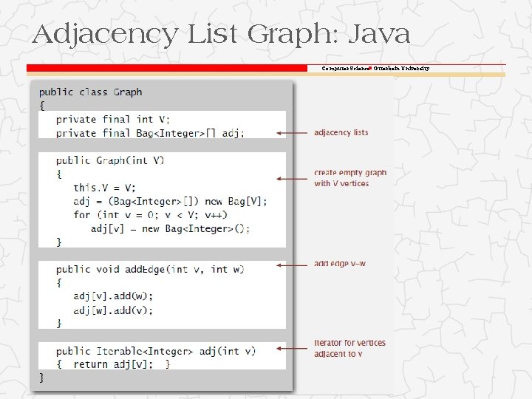The width and height of the screenshot is (532, 399).
Task: Select the constructor line "public Graph(int V)"
Action: pos(110,160)
